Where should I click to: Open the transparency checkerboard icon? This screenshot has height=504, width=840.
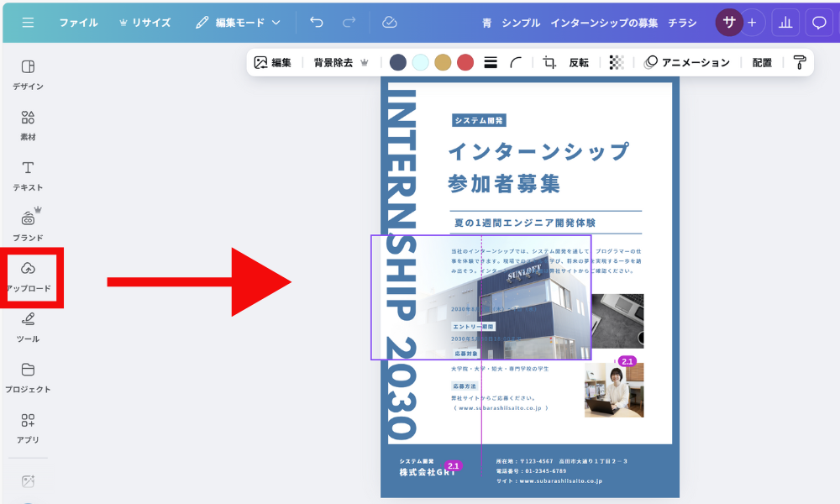point(617,63)
